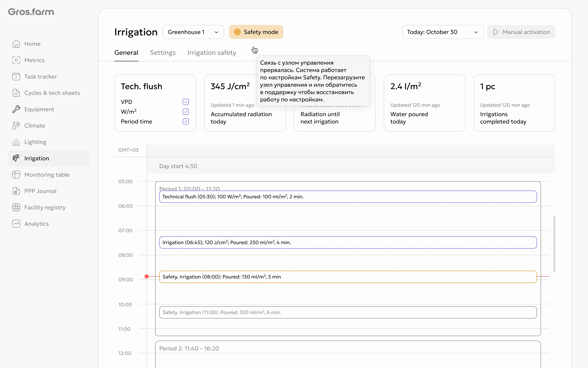Screen dimensions: 588x368
Task: Open Home in the sidebar
Action: [49, 44]
